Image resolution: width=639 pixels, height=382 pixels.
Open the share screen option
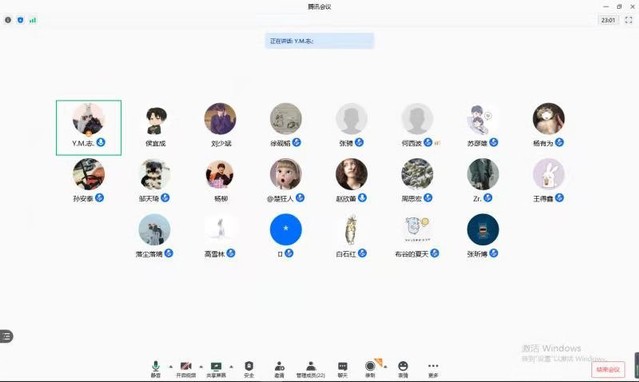pos(216,369)
